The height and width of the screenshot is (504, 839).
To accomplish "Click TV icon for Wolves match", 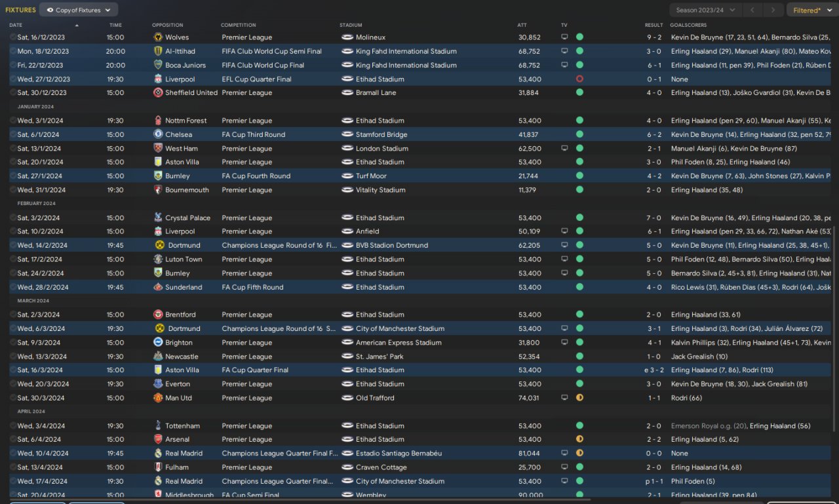I will [x=564, y=37].
